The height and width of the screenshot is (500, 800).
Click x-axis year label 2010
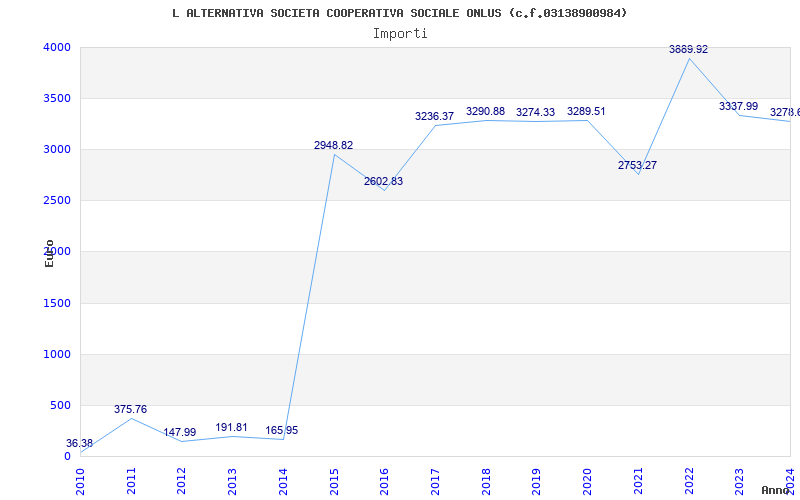(x=80, y=481)
